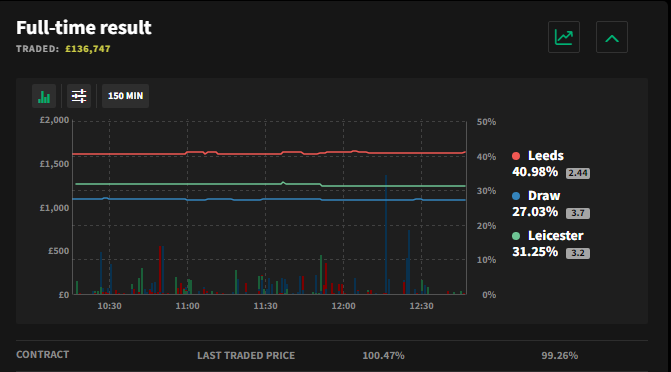Click the 12:30 time axis label
The image size is (671, 372).
[x=421, y=306]
